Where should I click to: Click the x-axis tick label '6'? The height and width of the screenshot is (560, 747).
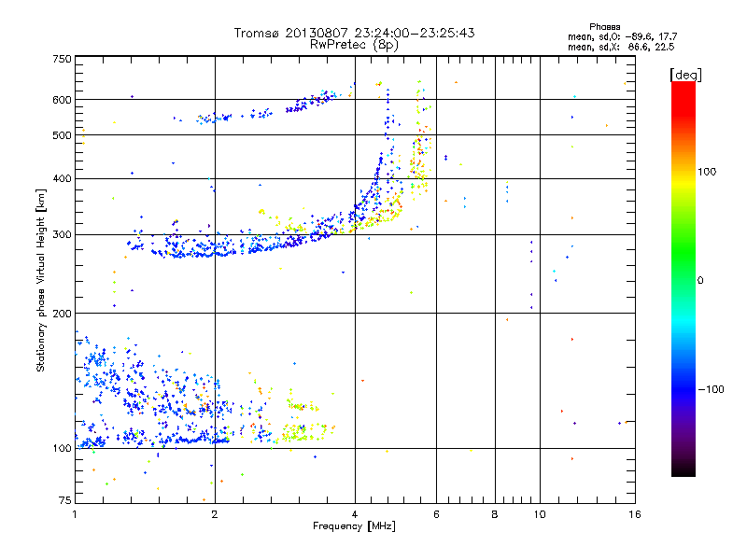click(436, 514)
